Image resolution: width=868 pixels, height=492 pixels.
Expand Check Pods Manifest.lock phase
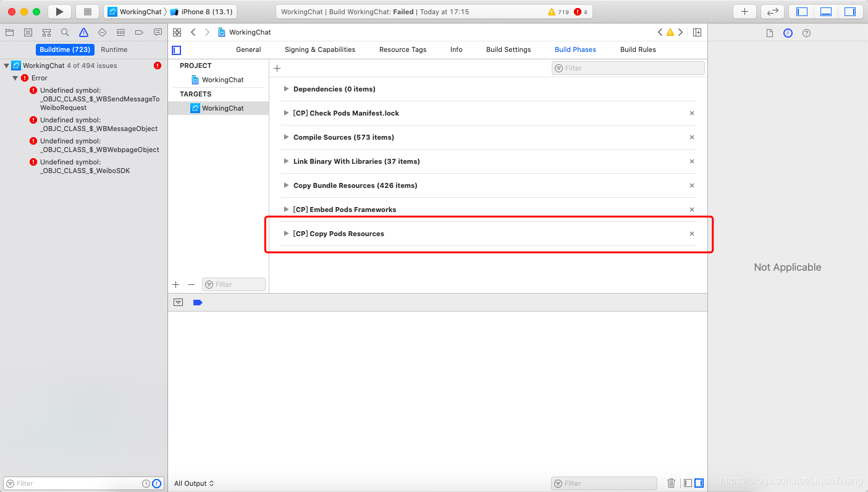pos(286,113)
